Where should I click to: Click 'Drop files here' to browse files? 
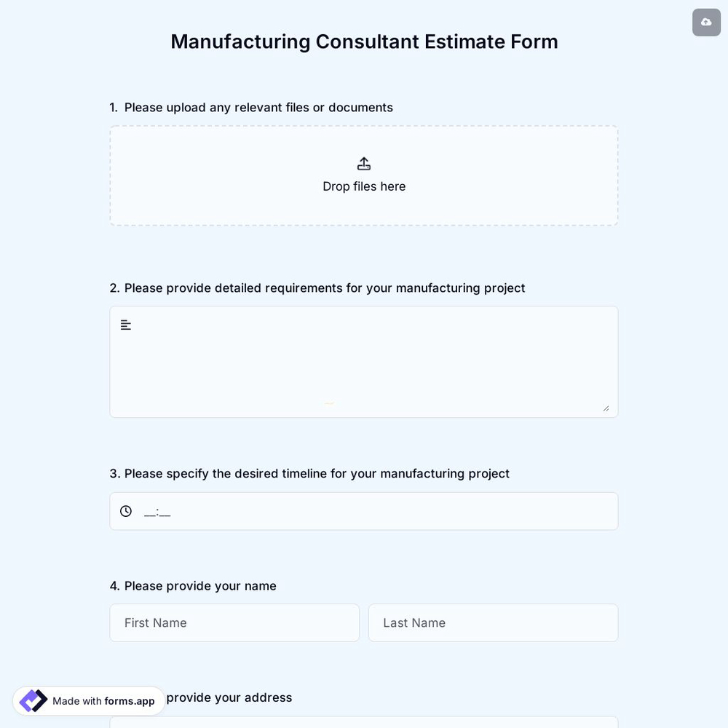(x=363, y=186)
